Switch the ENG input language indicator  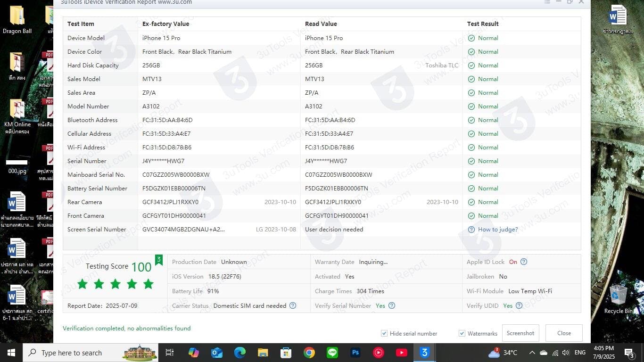point(580,353)
